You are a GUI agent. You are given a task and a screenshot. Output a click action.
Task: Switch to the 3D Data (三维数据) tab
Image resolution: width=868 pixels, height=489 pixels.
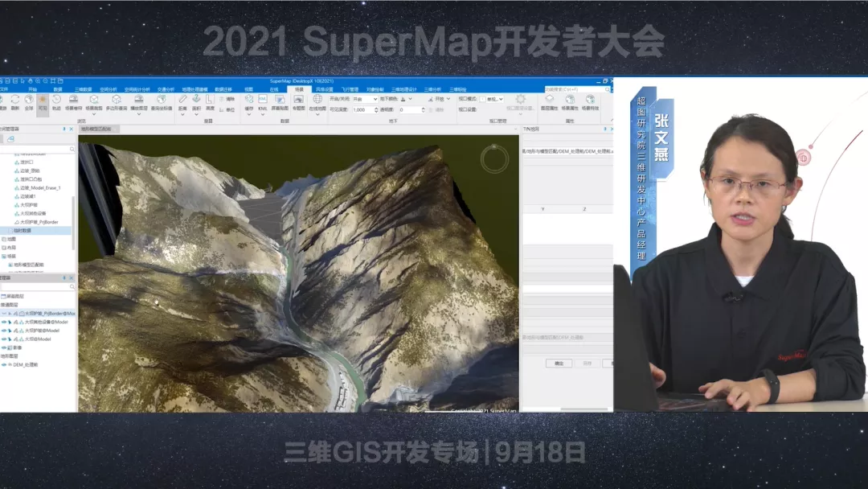point(83,89)
